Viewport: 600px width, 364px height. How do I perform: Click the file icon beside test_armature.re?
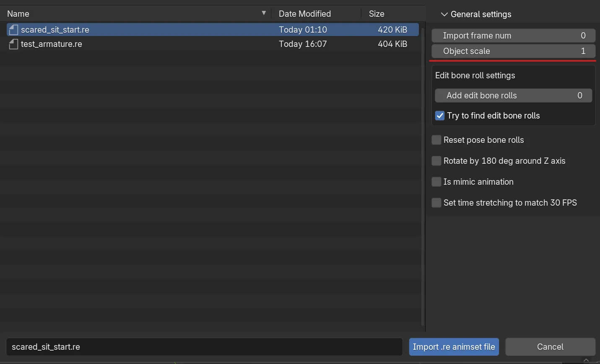pyautogui.click(x=13, y=44)
